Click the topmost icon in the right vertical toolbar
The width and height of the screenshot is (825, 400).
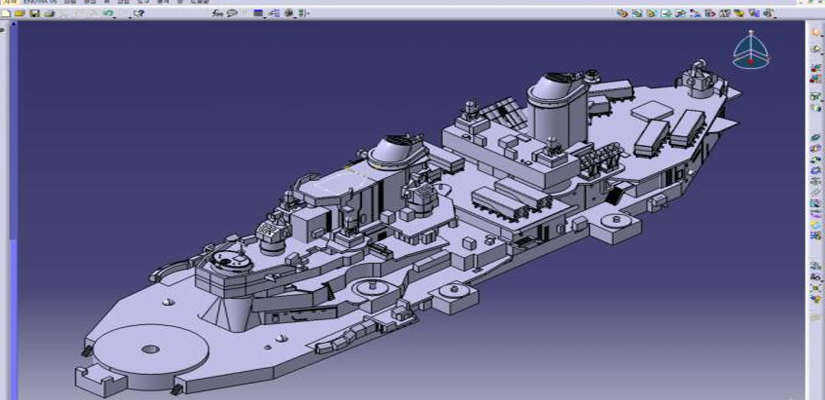coord(815,32)
